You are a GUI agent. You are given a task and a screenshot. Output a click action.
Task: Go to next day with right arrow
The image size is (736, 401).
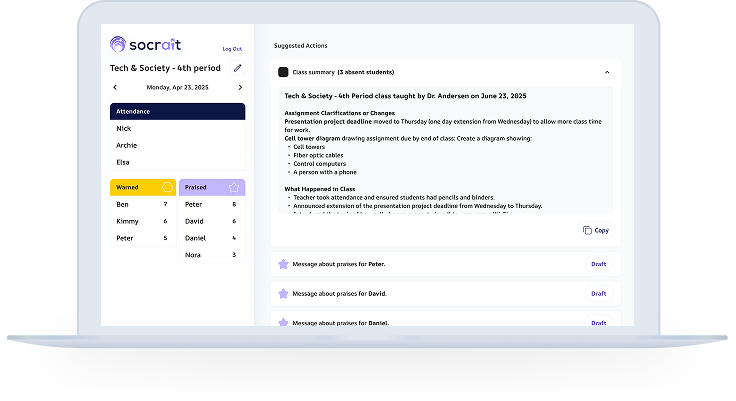[x=240, y=87]
